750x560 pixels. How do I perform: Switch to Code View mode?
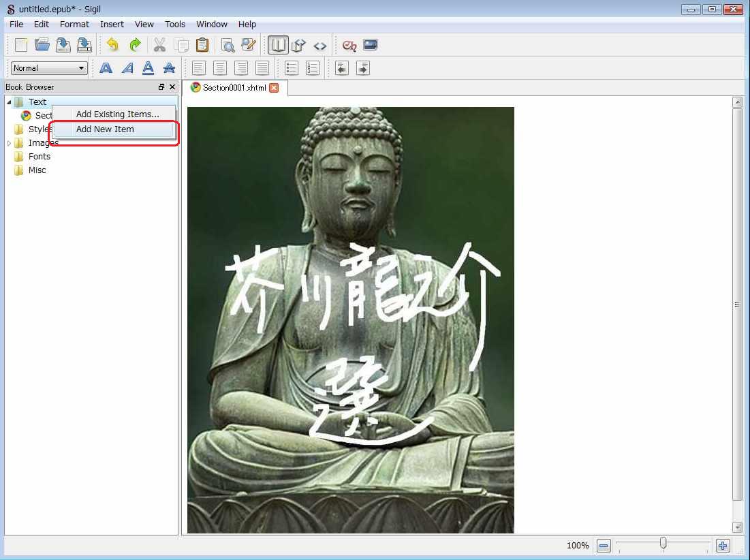[x=319, y=46]
